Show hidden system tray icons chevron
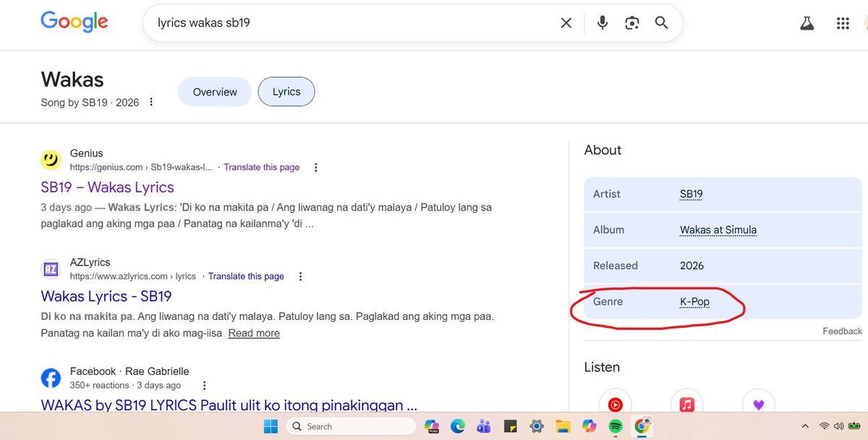Viewport: 868px width, 440px height. pos(806,426)
